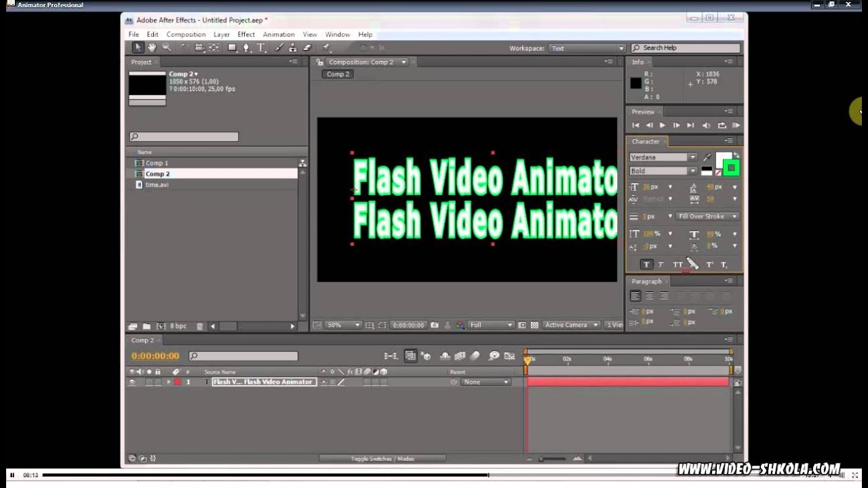Screen dimensions: 868x488
Task: Select the Horizontal Type tool
Action: (x=260, y=47)
